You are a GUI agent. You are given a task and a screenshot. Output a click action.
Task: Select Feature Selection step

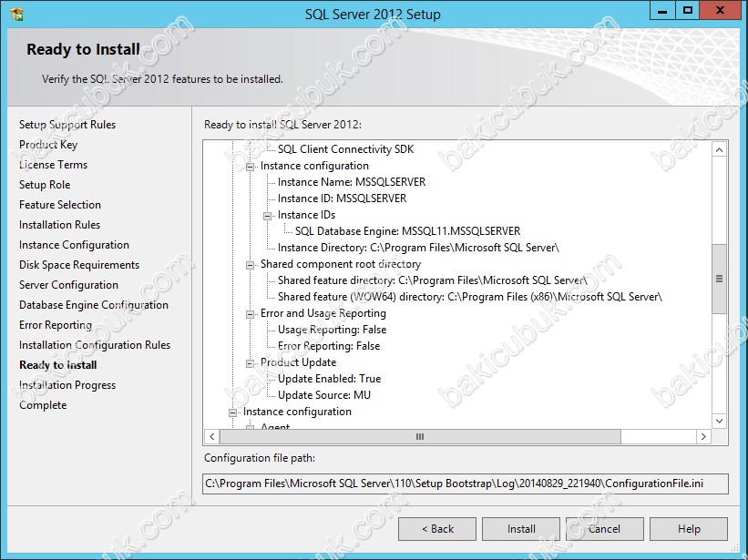[60, 205]
